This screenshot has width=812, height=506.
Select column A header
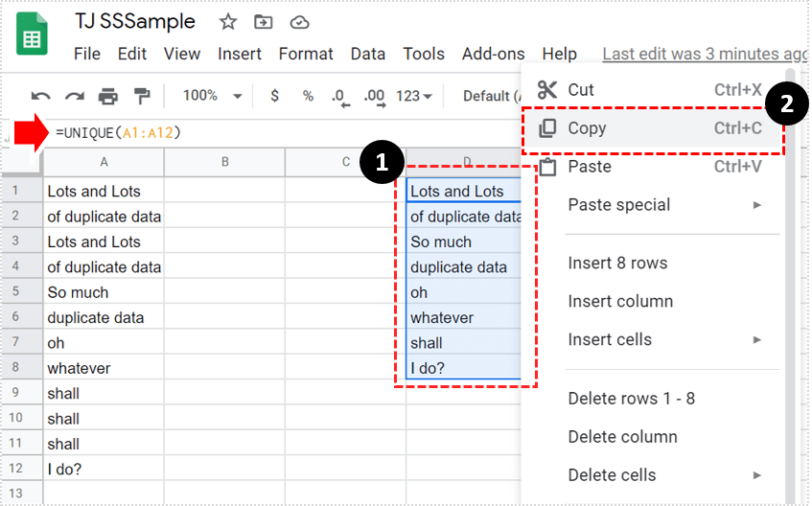(104, 163)
